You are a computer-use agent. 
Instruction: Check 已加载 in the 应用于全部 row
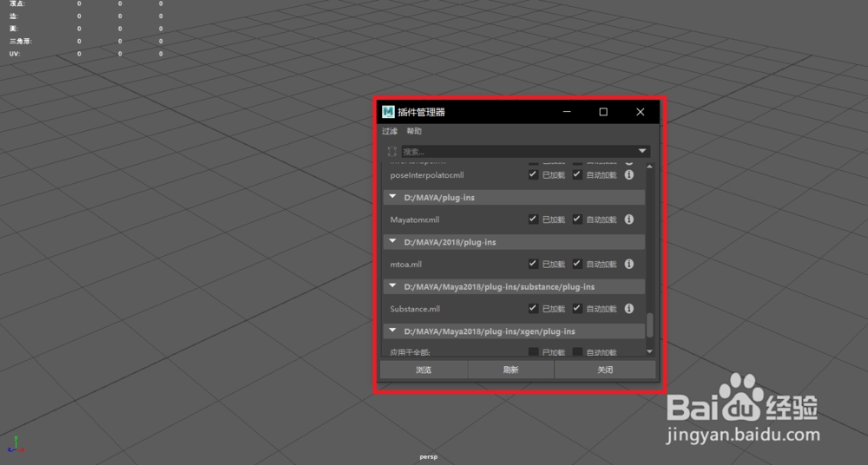point(533,351)
